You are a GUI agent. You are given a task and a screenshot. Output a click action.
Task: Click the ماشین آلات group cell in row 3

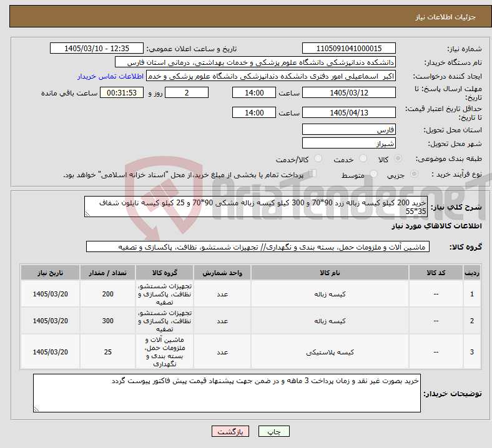coord(165,352)
